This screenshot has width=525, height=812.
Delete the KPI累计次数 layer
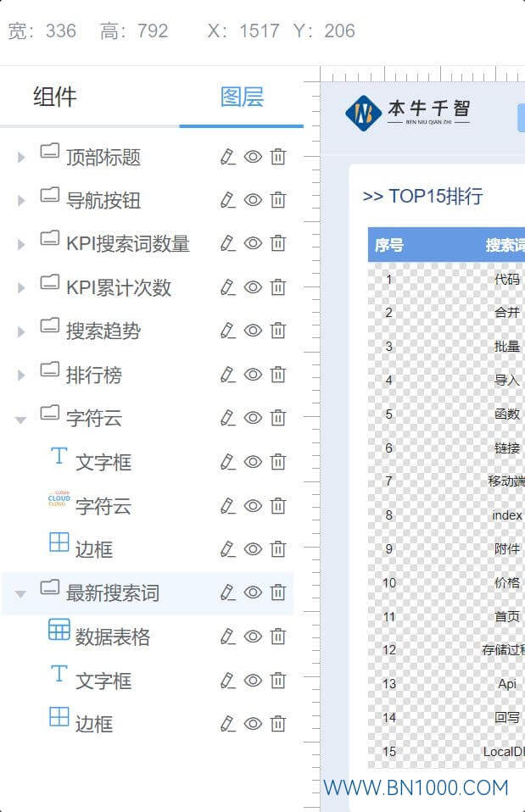278,286
